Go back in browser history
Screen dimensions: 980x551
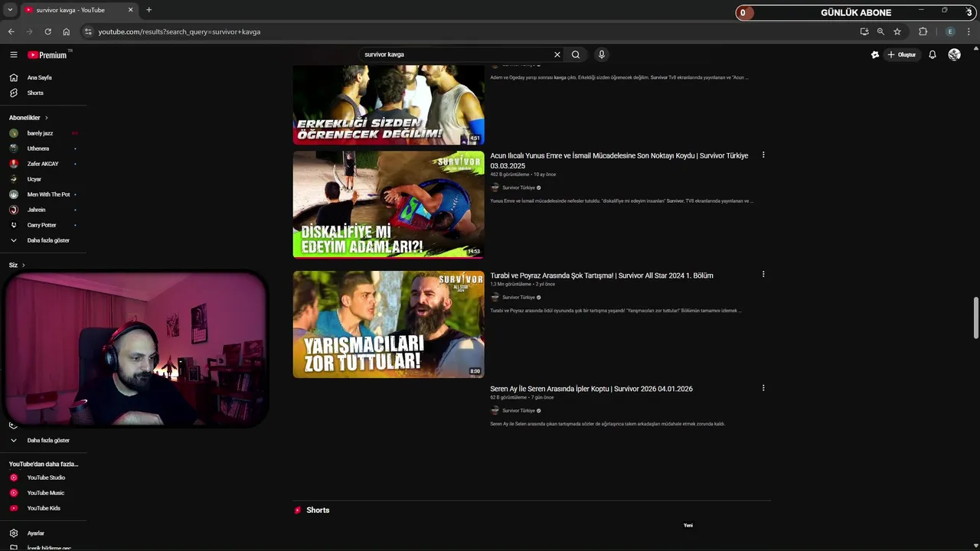[11, 31]
